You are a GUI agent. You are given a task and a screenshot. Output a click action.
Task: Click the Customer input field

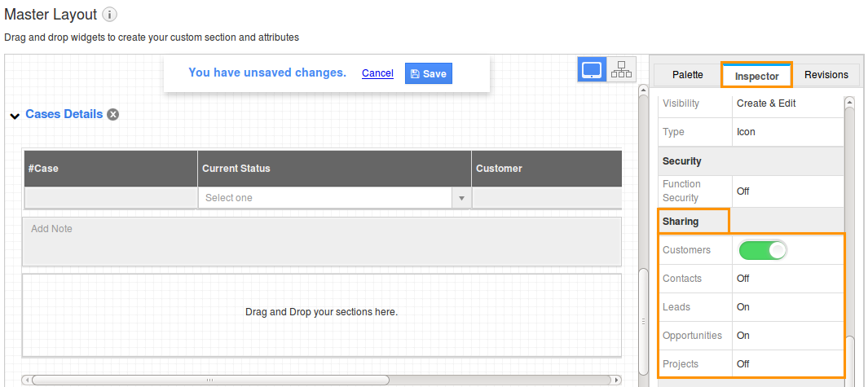pos(547,198)
